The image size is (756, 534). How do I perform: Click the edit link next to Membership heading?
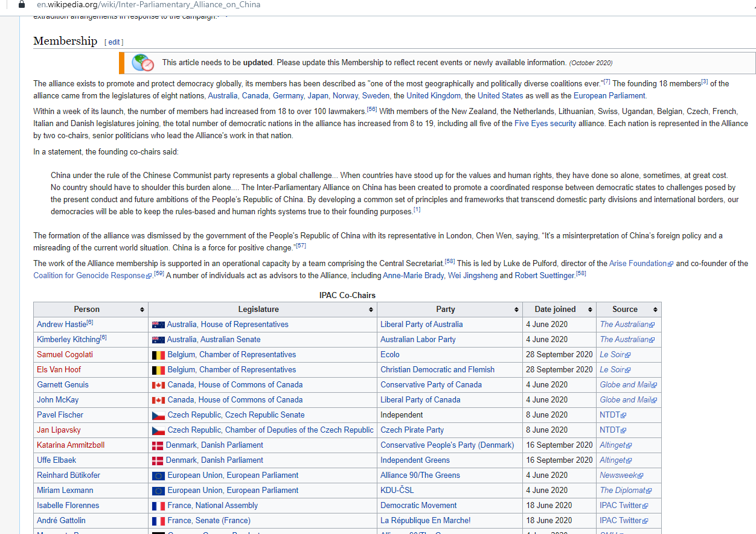115,42
